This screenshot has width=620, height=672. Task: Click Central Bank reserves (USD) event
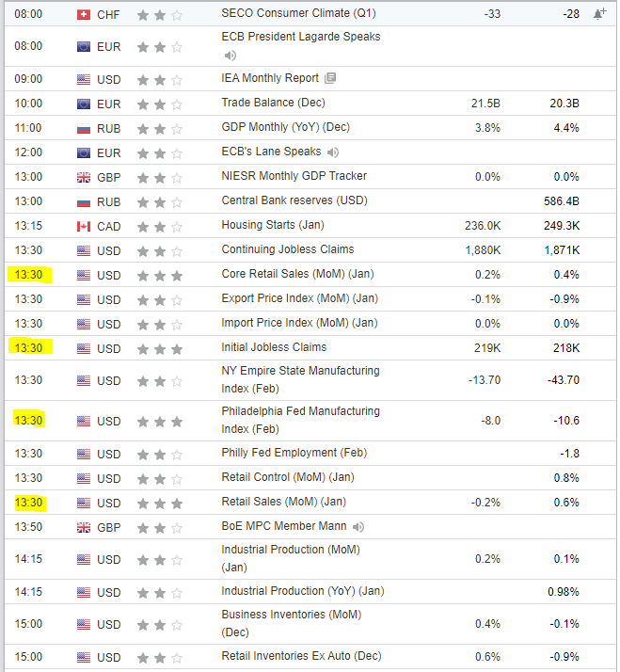(x=294, y=200)
